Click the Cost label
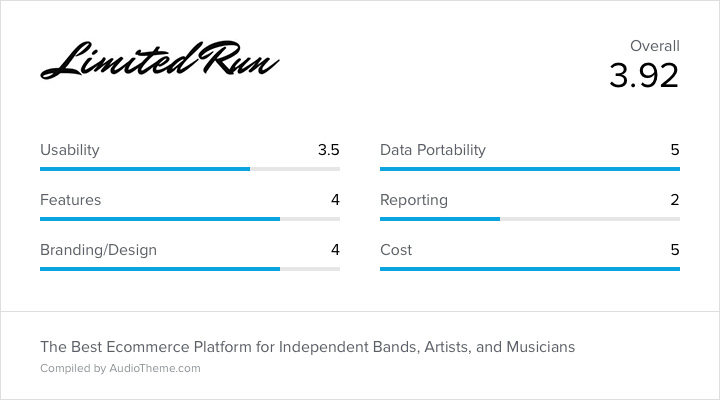 click(396, 250)
